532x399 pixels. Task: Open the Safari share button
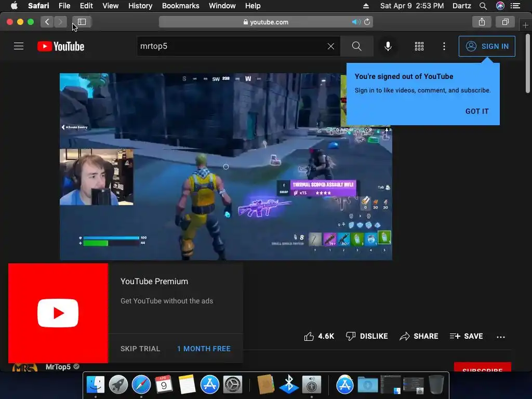tap(482, 22)
